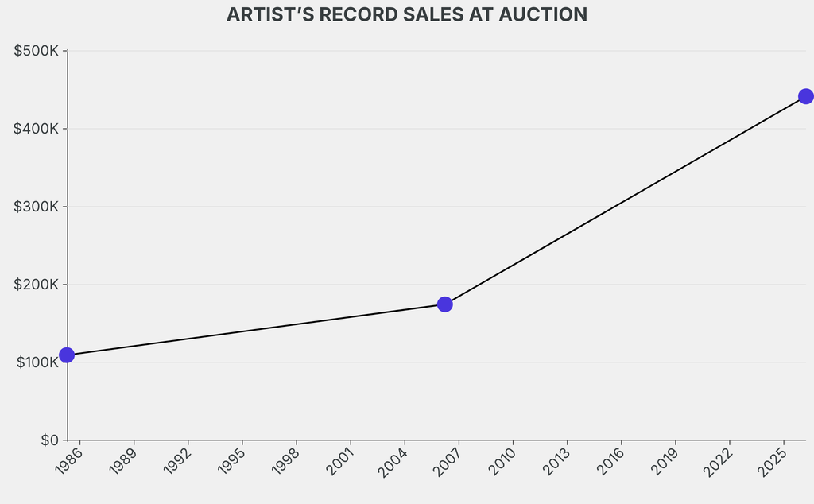Select the 2016 x-axis label
Image resolution: width=814 pixels, height=504 pixels.
point(610,462)
